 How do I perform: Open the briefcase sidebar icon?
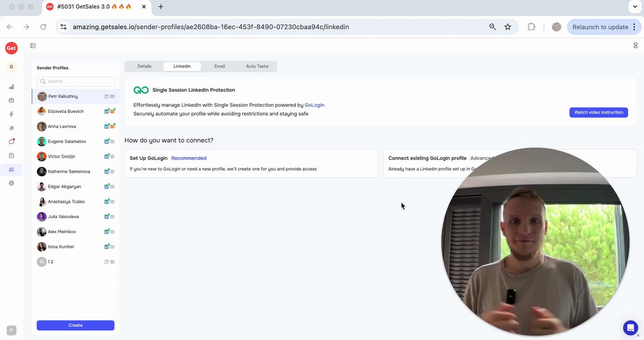(x=11, y=101)
